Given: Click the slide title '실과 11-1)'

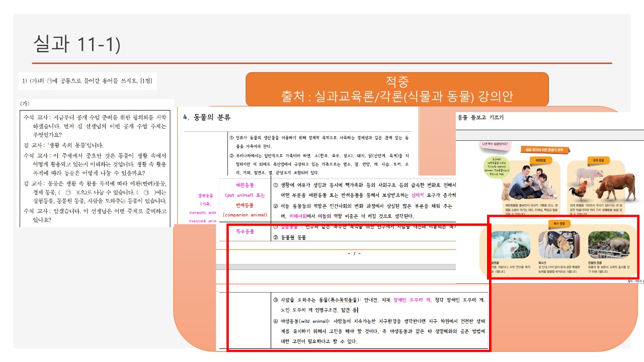Looking at the screenshot, I should point(76,44).
